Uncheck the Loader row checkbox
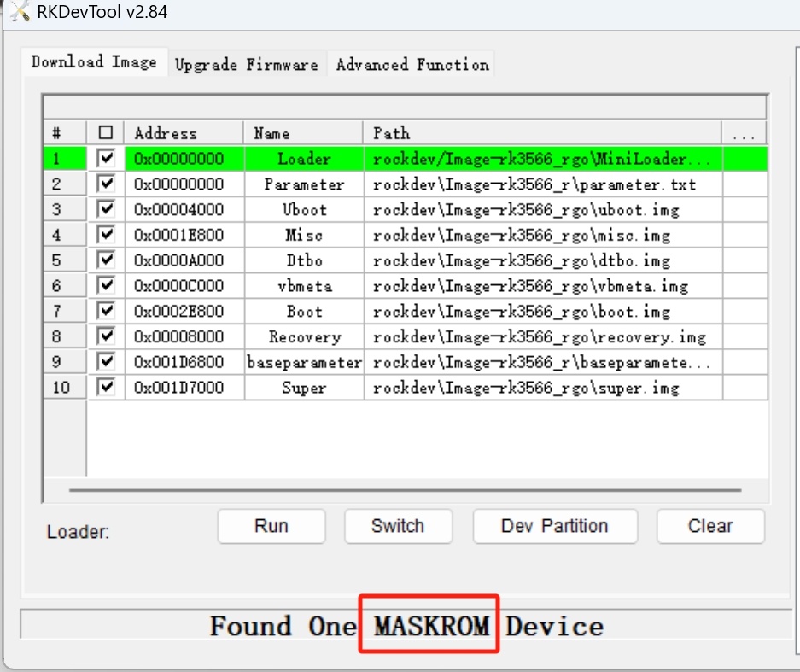The image size is (800, 672). 106,158
